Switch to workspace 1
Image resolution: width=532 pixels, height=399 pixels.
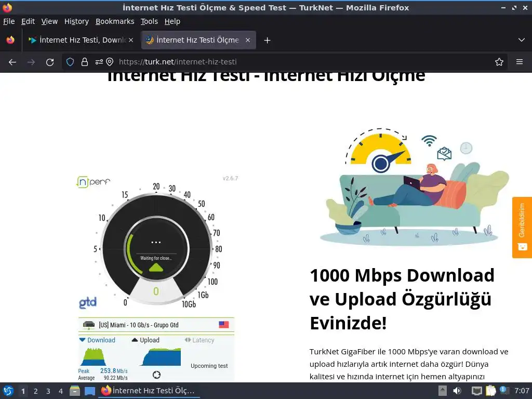(23, 391)
